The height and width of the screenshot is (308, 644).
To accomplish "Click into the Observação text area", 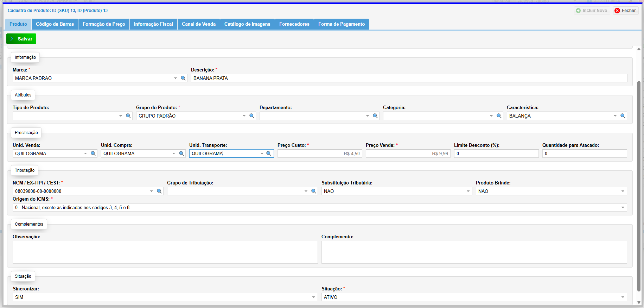I will 165,252.
